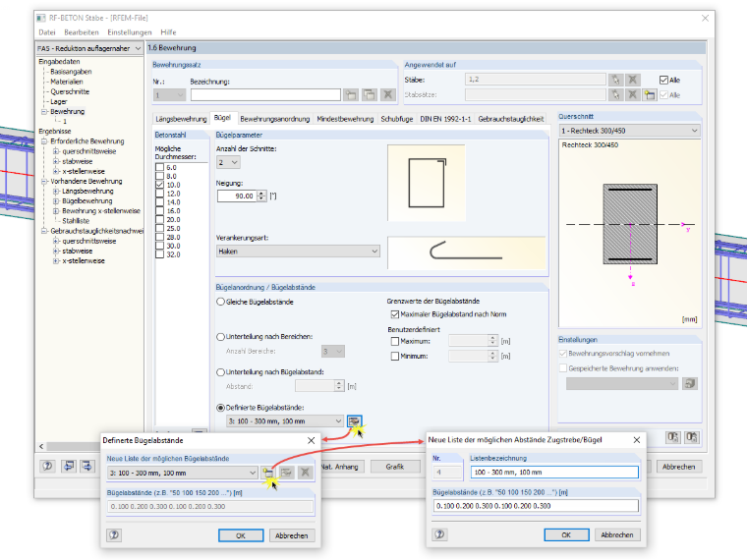Click the copy reinforcement set icon
Image resolution: width=747 pixels, height=560 pixels.
[370, 94]
